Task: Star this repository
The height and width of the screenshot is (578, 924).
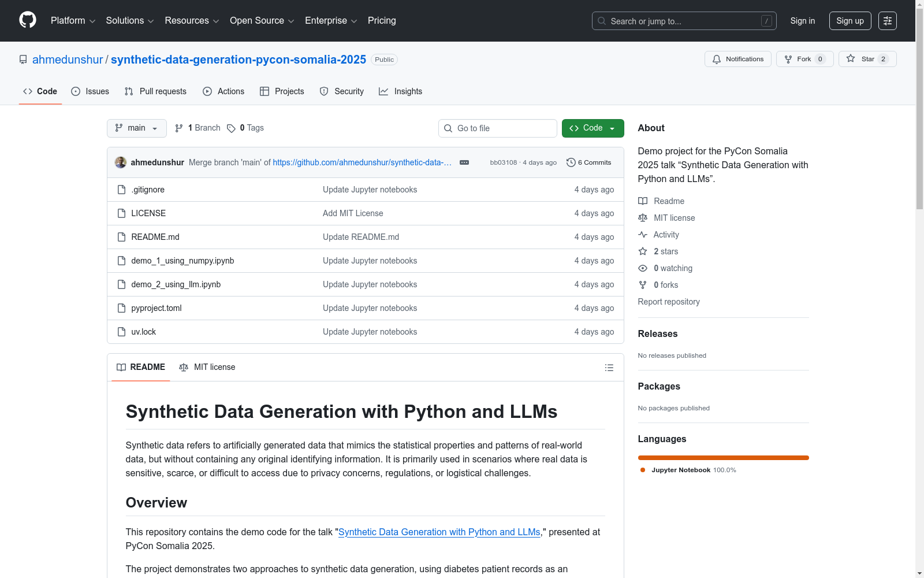Action: click(867, 59)
